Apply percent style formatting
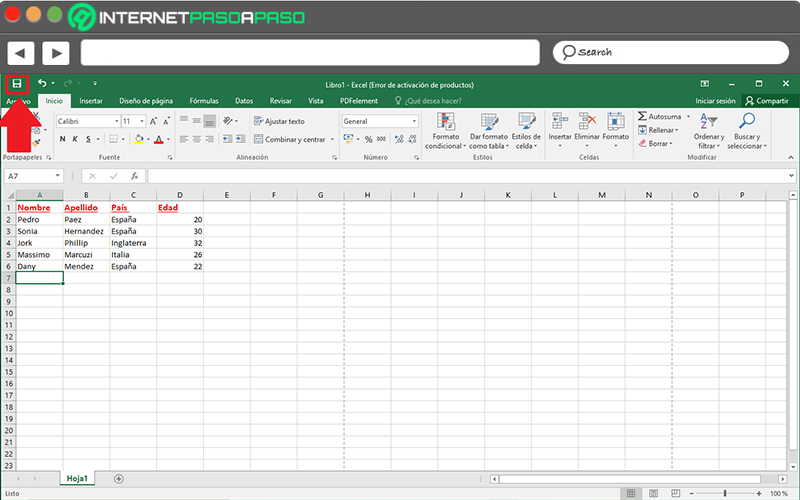This screenshot has height=500, width=800. click(x=368, y=139)
